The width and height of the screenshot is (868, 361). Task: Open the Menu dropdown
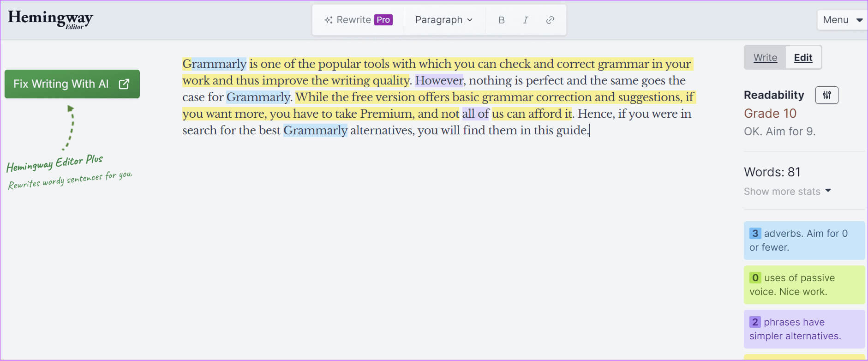coord(843,20)
